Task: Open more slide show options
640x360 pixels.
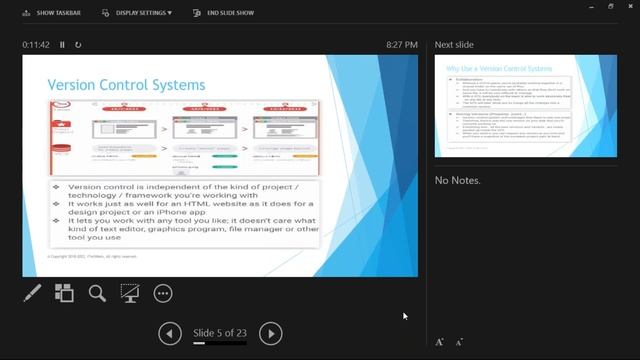Action: pyautogui.click(x=163, y=293)
